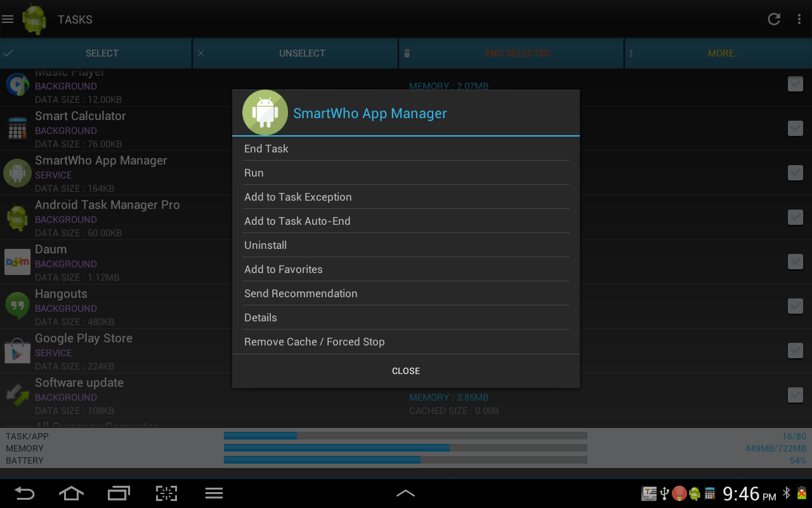Image resolution: width=812 pixels, height=508 pixels.
Task: Tap the Android Tasks app logo
Action: pyautogui.click(x=34, y=19)
